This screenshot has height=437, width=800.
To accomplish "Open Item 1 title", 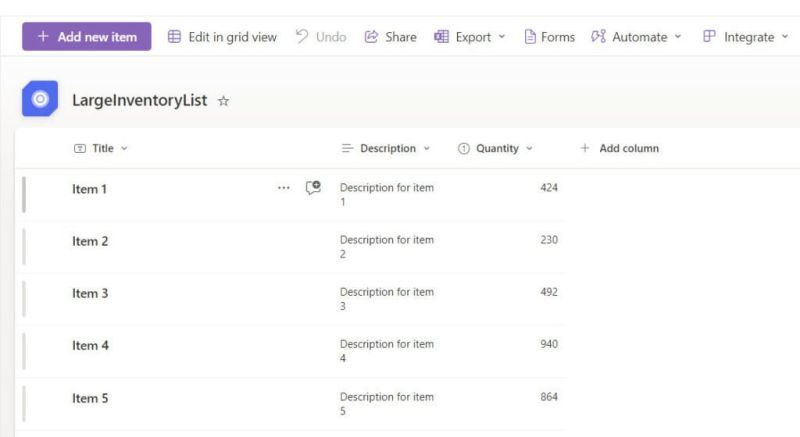I will (x=89, y=189).
